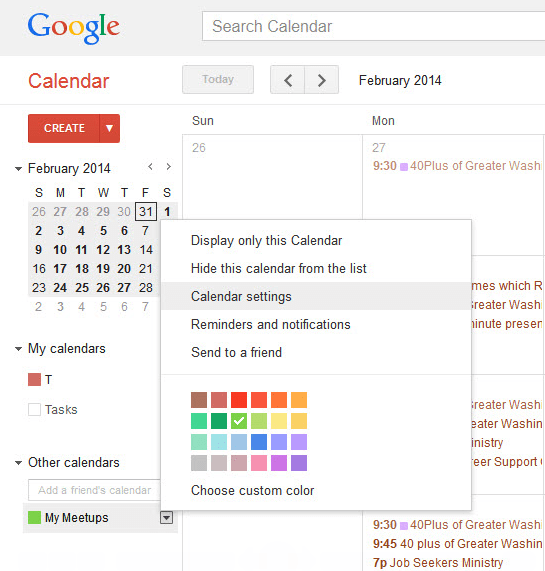The width and height of the screenshot is (545, 571).
Task: Click mini calendar next month arrow
Action: (x=168, y=167)
